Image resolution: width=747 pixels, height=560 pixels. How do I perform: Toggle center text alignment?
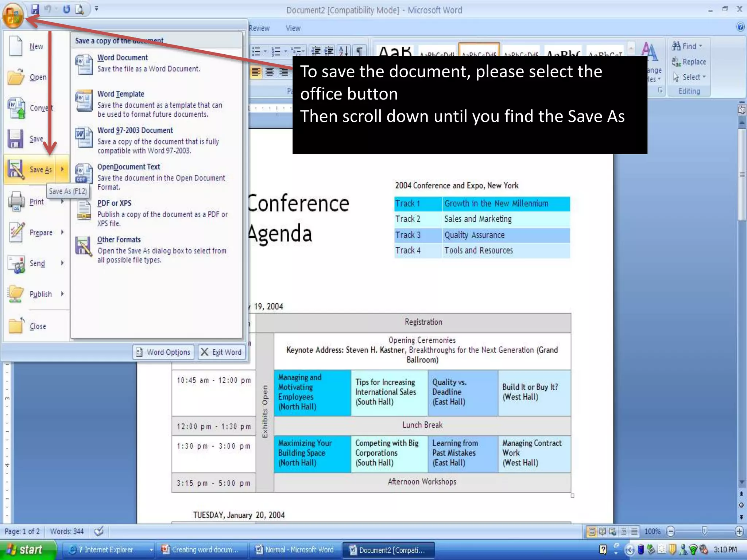click(270, 72)
